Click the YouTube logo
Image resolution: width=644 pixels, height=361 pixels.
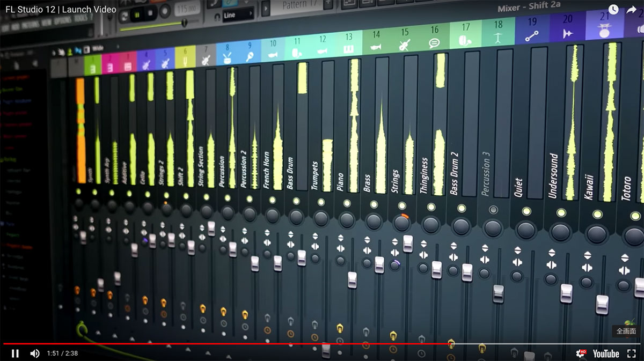606,353
